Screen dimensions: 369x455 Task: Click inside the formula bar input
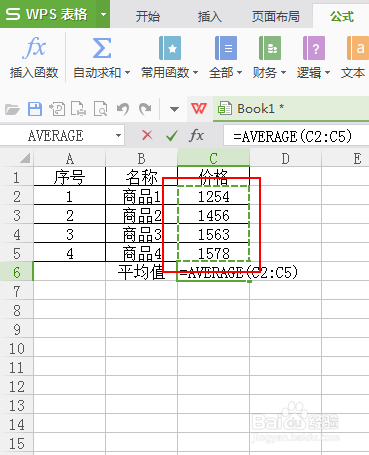coord(296,135)
